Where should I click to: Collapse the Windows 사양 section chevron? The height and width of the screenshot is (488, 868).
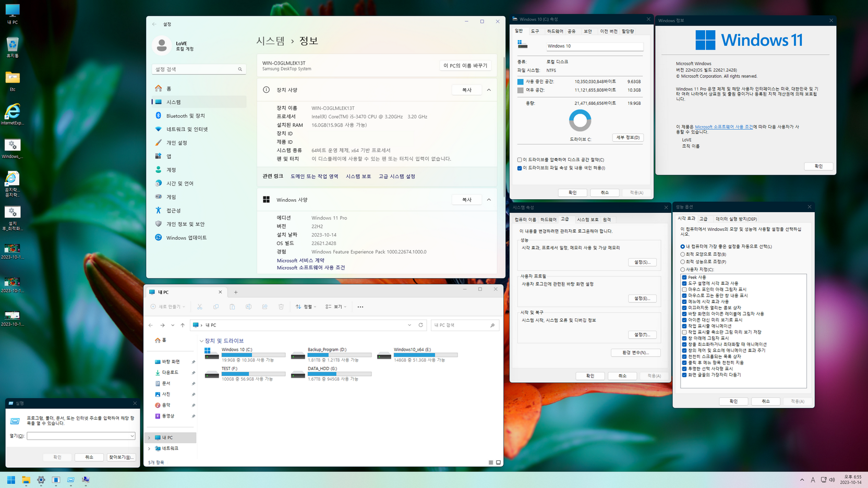point(489,200)
